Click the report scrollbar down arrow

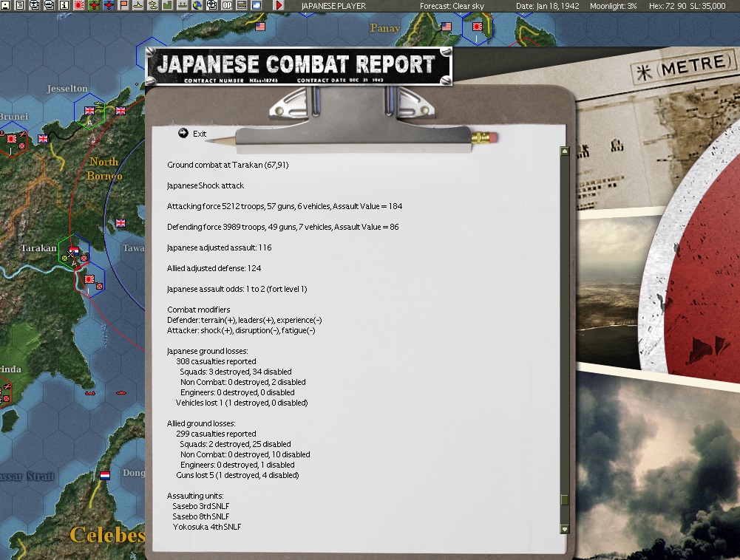click(564, 529)
